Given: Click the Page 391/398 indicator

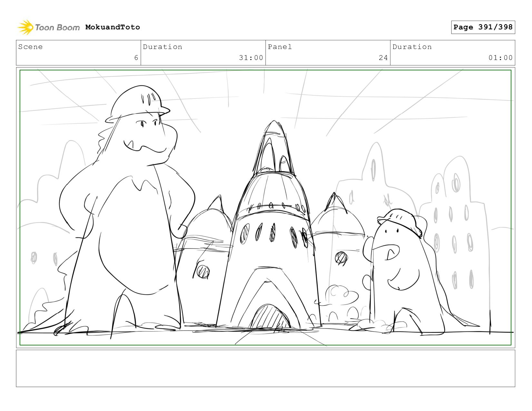Looking at the screenshot, I should (483, 27).
